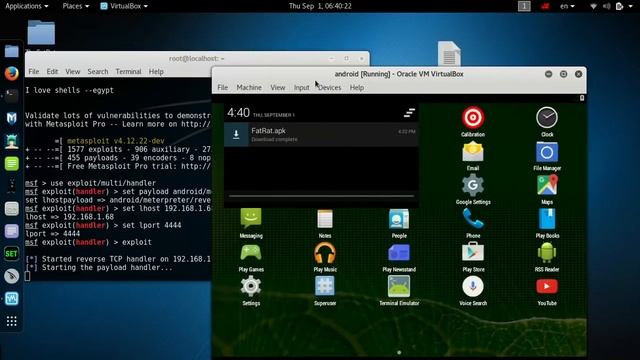The height and width of the screenshot is (360, 640).
Task: Open VirtualBox Input menu
Action: tap(302, 87)
